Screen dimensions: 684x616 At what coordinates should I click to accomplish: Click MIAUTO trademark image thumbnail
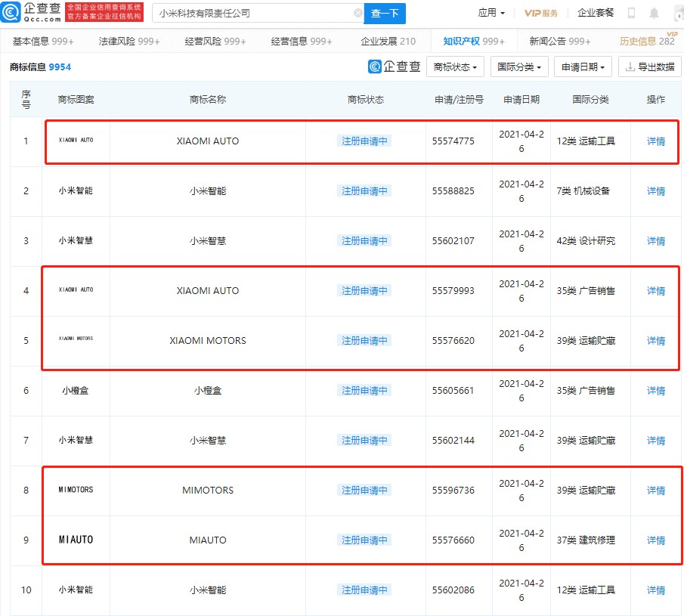click(x=76, y=540)
